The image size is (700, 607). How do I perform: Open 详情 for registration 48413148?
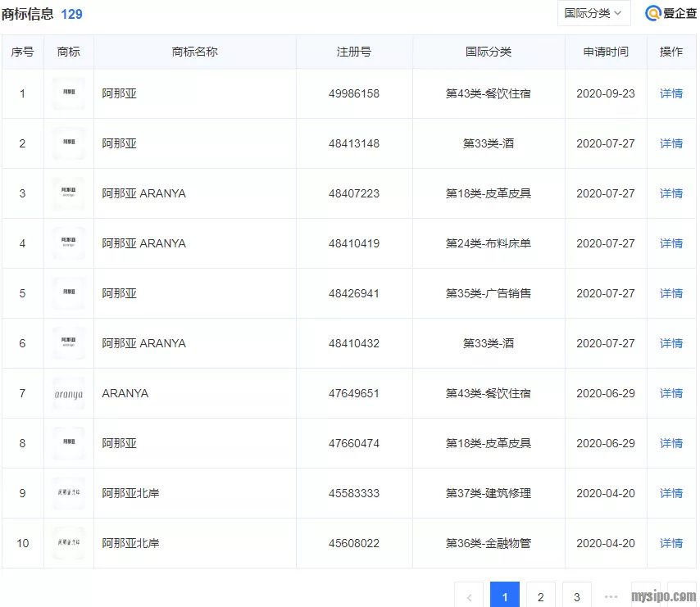pos(670,143)
